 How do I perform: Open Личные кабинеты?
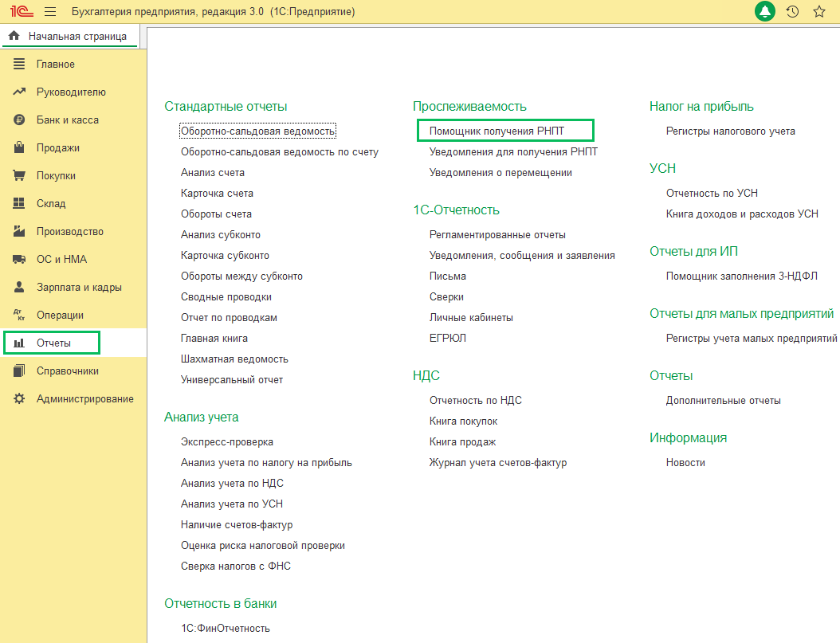click(x=472, y=317)
